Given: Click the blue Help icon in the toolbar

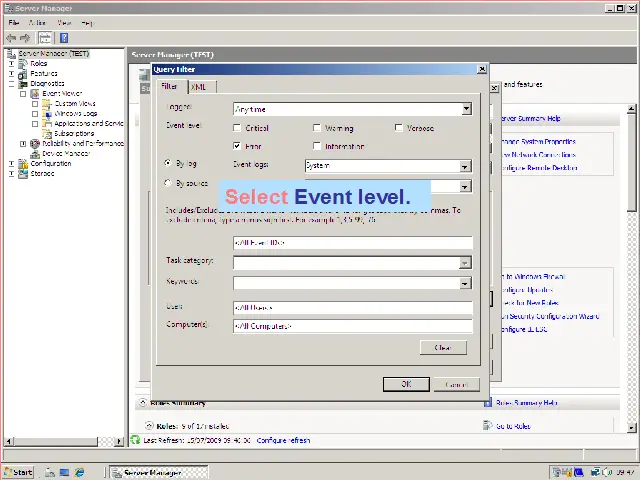Looking at the screenshot, I should coord(62,37).
